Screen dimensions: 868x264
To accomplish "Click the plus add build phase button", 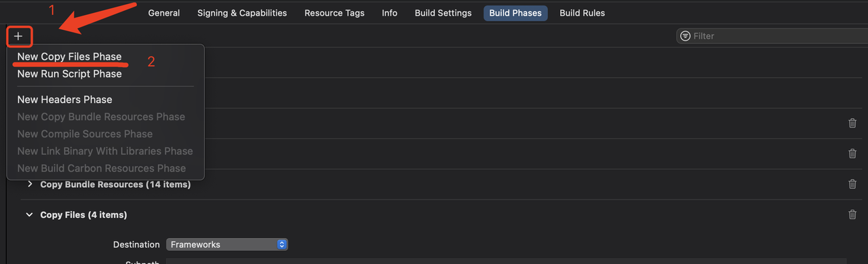I will click(18, 36).
